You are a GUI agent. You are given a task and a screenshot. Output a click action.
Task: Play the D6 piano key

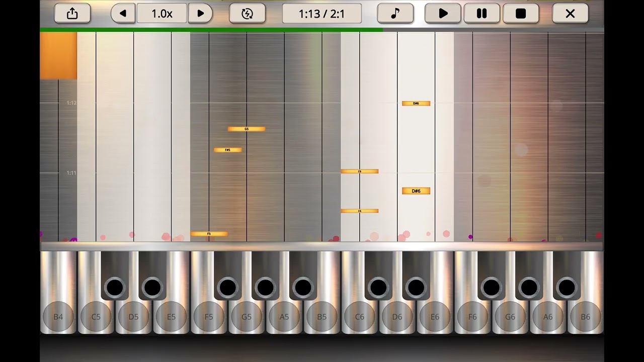[x=397, y=317]
